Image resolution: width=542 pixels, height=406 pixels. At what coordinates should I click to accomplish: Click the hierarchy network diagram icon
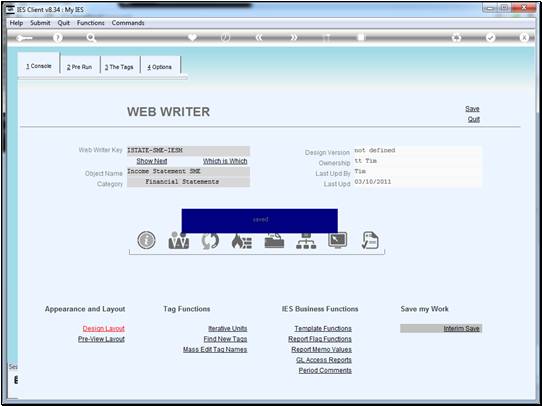[306, 241]
